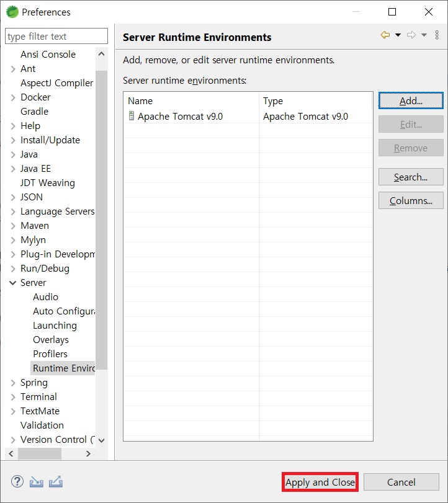Select Validation preference page
The image size is (448, 503).
[42, 425]
